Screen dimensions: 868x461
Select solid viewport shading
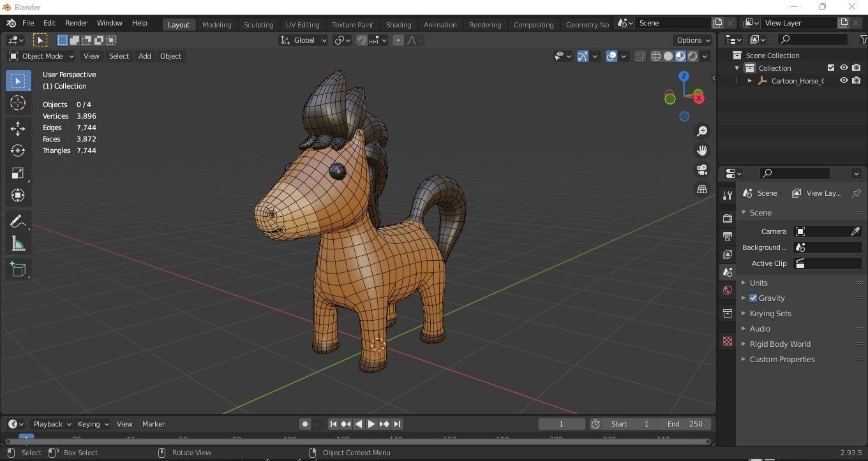tap(668, 56)
